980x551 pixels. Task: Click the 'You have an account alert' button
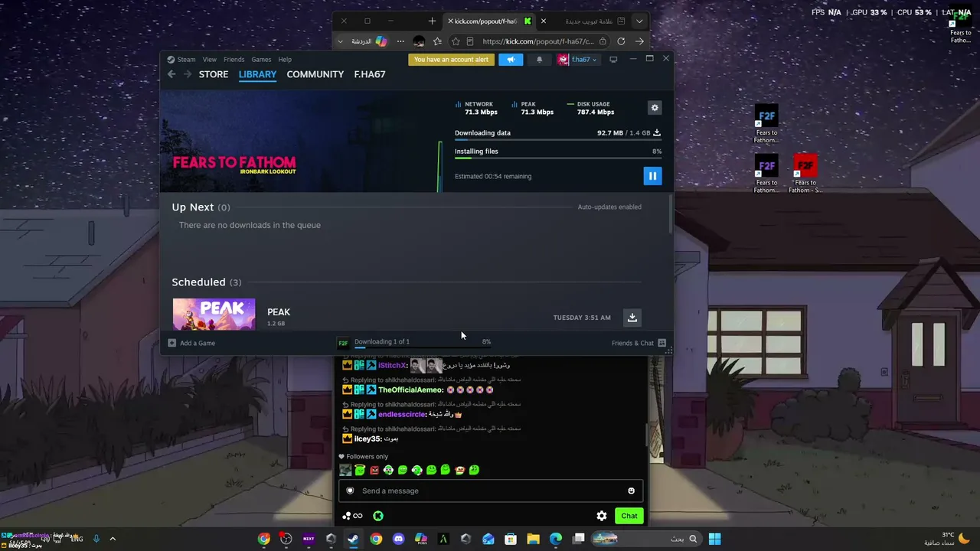pos(451,60)
